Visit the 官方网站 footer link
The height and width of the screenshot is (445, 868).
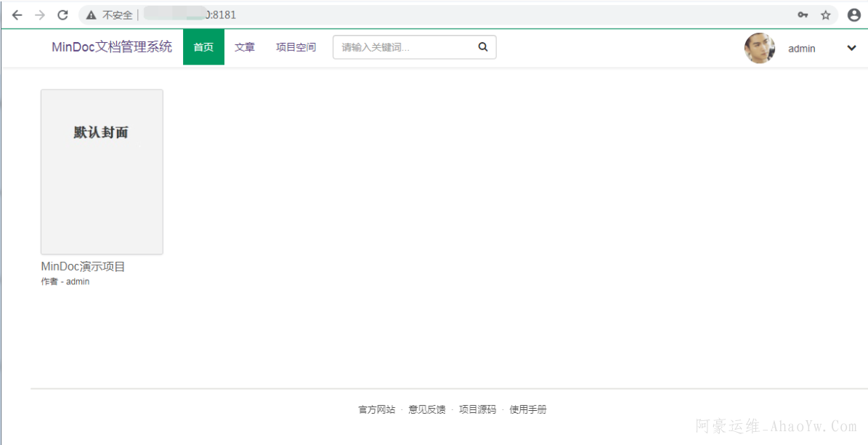tap(376, 410)
